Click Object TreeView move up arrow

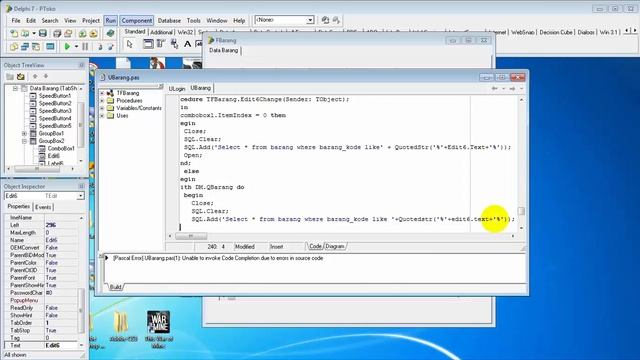[35, 76]
